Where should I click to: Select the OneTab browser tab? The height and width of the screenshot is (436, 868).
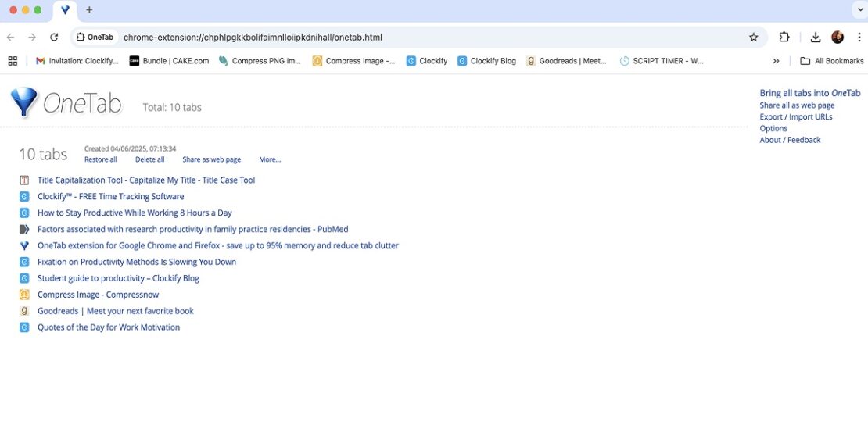[66, 10]
